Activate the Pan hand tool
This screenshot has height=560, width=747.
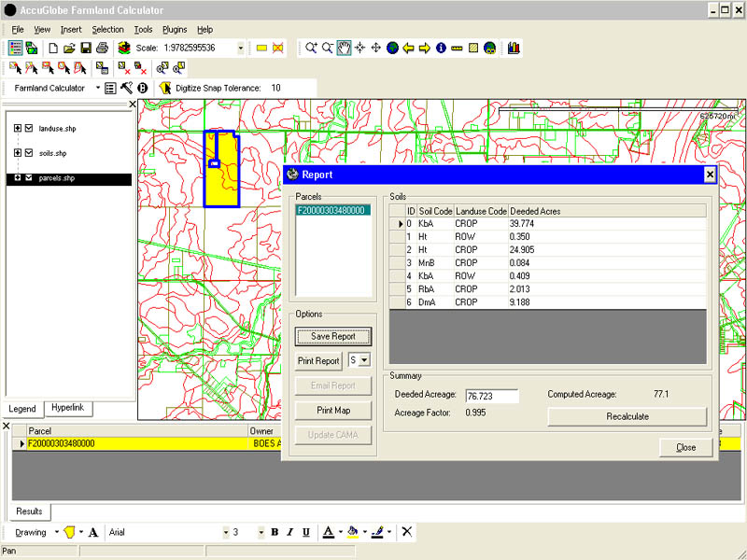pyautogui.click(x=344, y=48)
